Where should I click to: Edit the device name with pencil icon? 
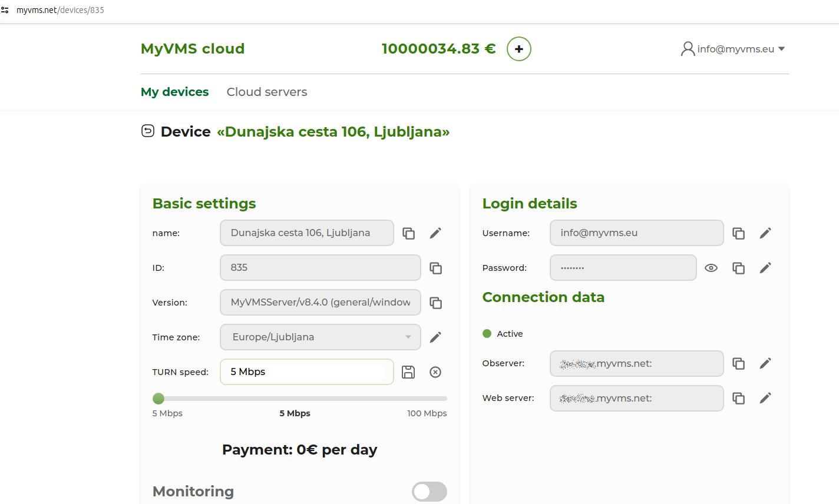coord(435,233)
